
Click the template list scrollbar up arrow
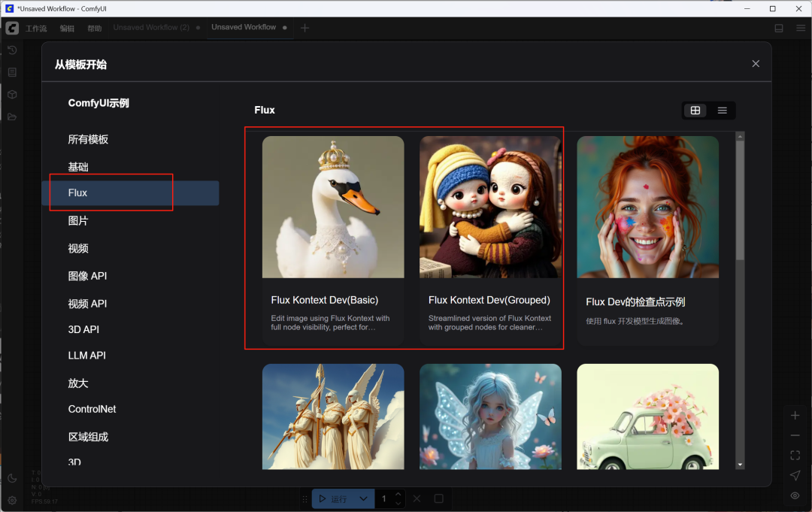740,137
